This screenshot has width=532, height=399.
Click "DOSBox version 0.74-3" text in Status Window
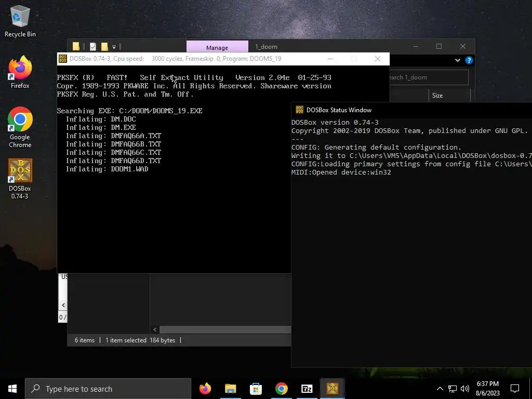coord(335,123)
